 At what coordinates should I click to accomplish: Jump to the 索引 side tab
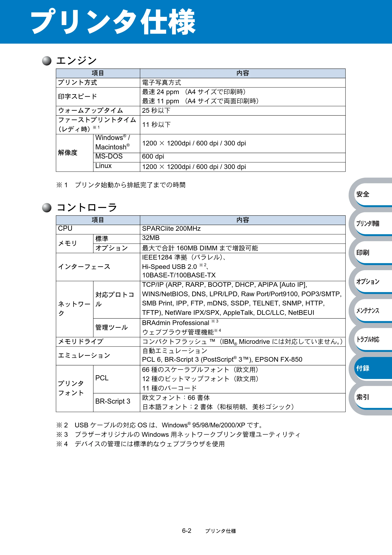point(373,397)
